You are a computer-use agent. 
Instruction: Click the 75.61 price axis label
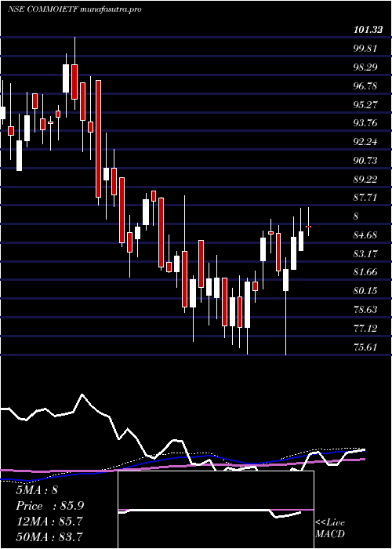coord(365,347)
